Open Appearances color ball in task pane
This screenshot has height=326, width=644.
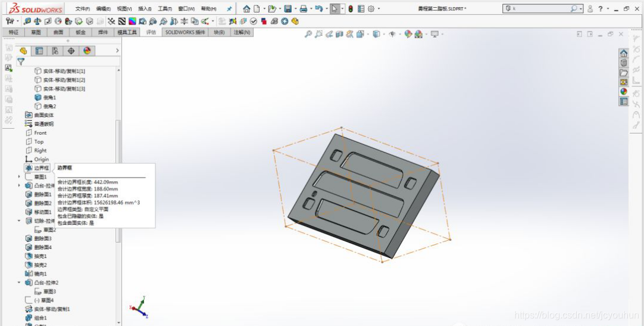click(x=623, y=91)
